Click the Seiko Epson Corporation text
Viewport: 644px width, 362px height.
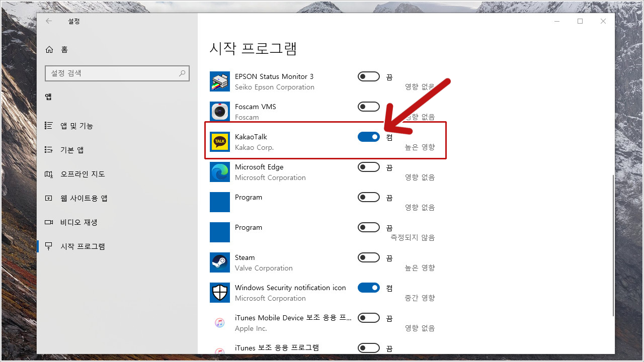coord(275,87)
